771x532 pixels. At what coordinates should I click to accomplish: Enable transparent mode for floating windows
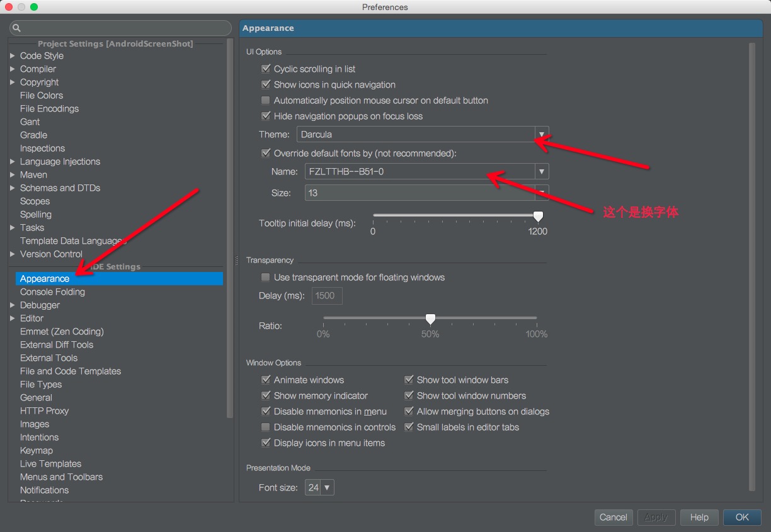coord(266,278)
